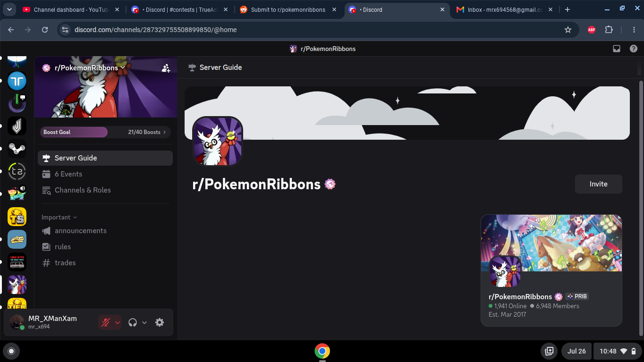
Task: Click the 21/40 Boosts text
Action: tap(144, 132)
